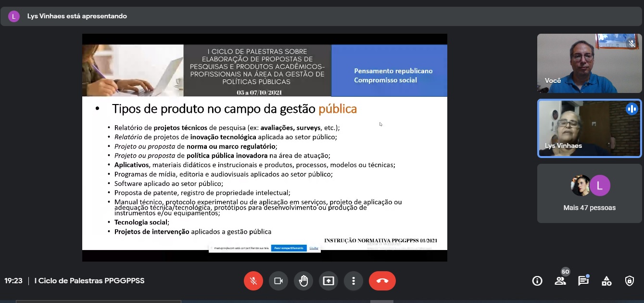644x303 pixels.
Task: Hang up the call
Action: (382, 280)
